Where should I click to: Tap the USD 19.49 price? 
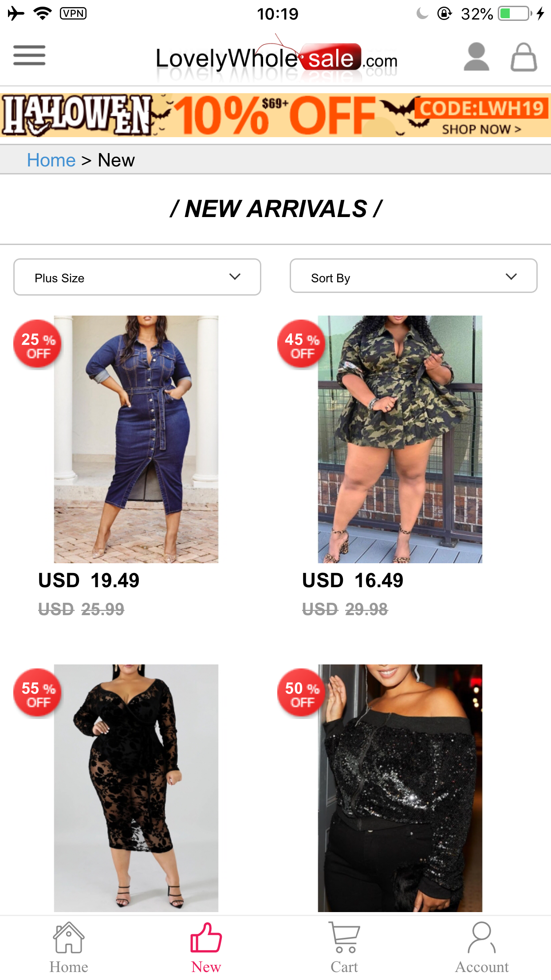click(89, 581)
